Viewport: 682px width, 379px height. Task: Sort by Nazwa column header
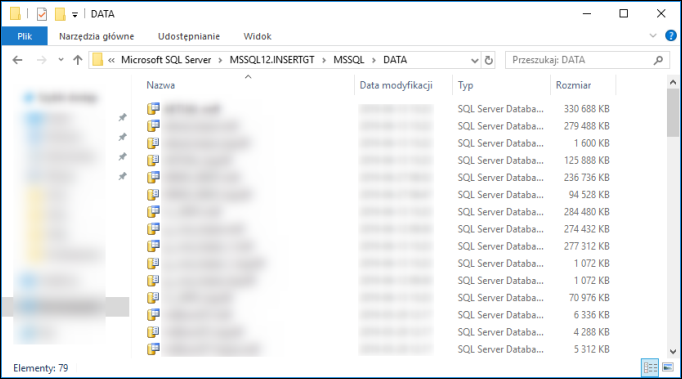160,85
